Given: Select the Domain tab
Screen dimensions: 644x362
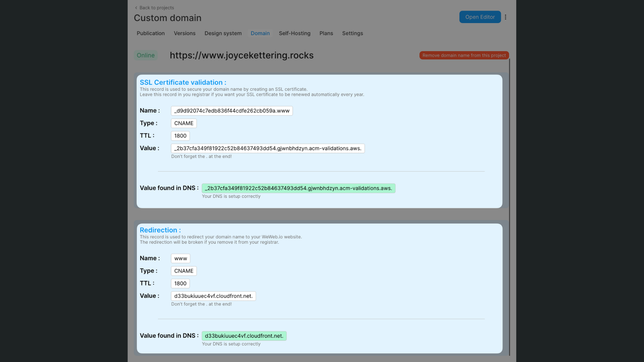Looking at the screenshot, I should (260, 33).
